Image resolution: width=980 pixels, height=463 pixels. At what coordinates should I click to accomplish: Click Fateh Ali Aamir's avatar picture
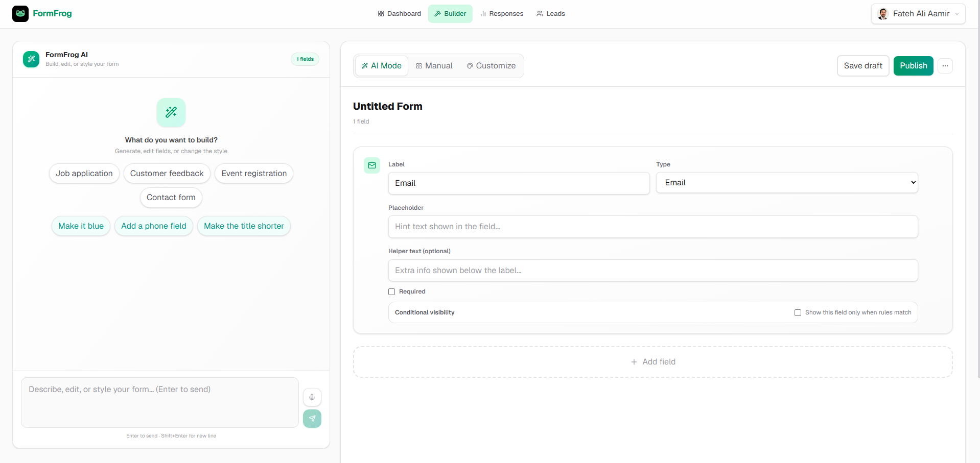[x=883, y=14]
